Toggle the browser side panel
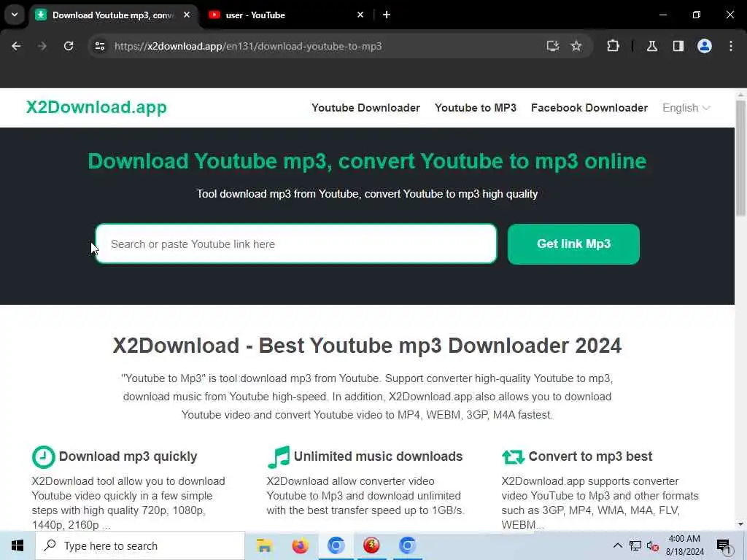The width and height of the screenshot is (747, 560). pos(678,46)
